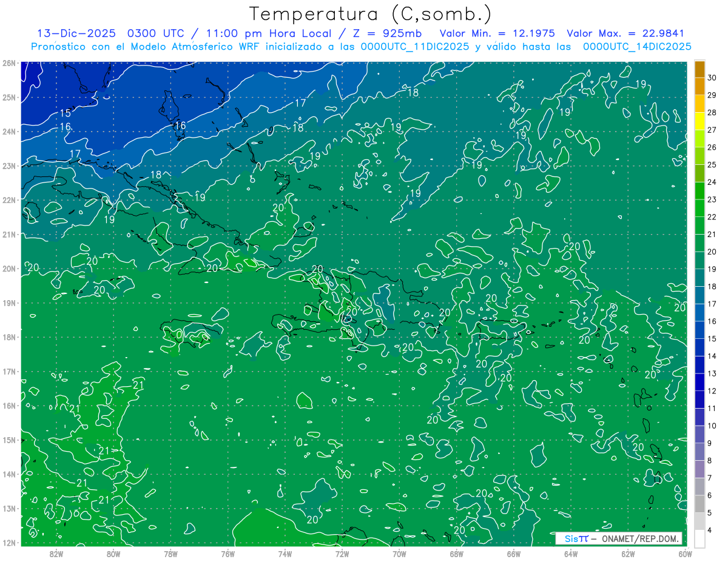Click color scale value 26
The image size is (728, 562).
point(712,147)
